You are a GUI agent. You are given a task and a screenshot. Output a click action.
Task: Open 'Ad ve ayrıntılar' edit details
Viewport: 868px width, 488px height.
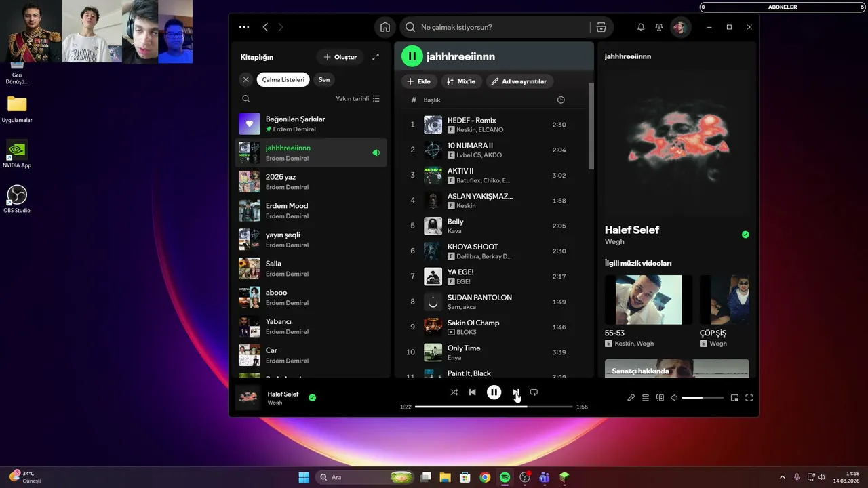coord(519,81)
